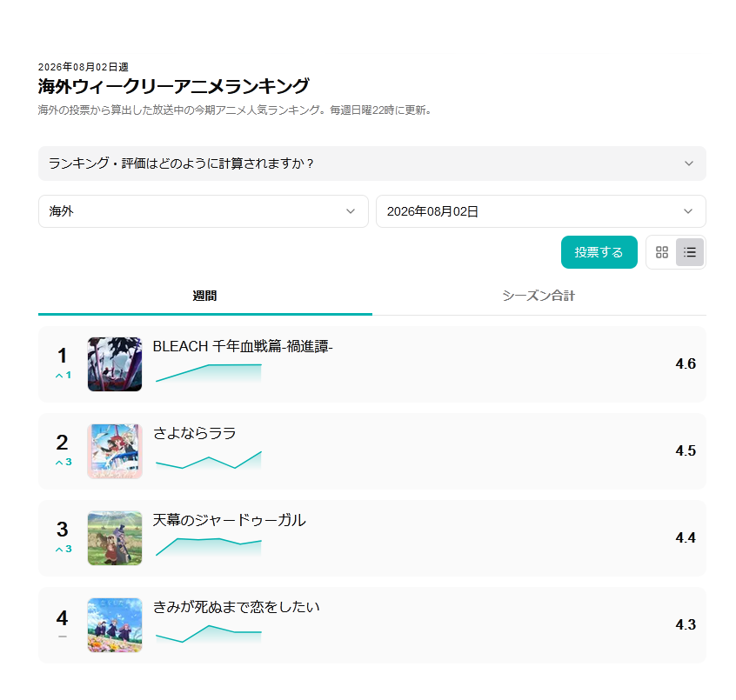Click the さよならララ title link

(x=194, y=433)
